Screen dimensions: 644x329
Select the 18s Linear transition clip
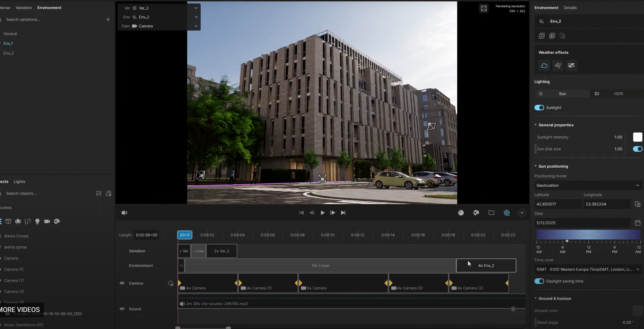[x=320, y=265]
